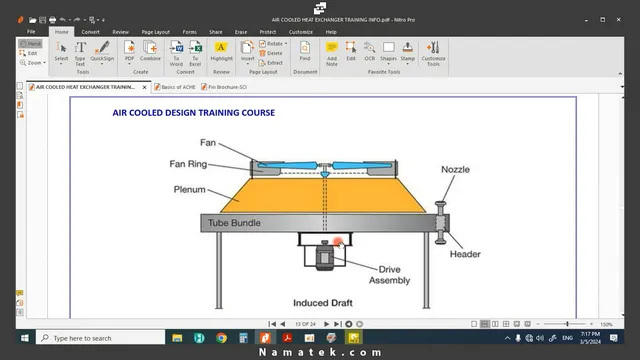Run the OCR tool
Viewport: 640px width, 360px height.
tap(369, 51)
